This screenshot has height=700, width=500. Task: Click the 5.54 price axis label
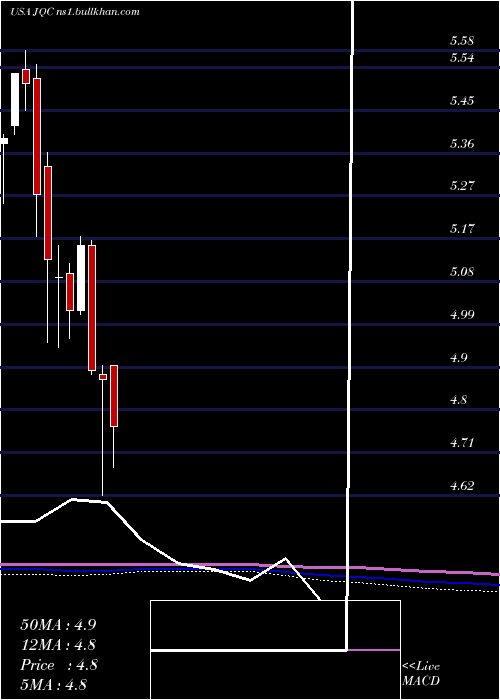pyautogui.click(x=462, y=58)
